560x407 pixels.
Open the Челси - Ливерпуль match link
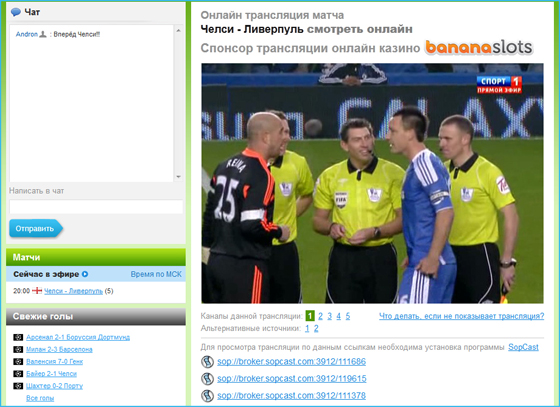click(74, 291)
